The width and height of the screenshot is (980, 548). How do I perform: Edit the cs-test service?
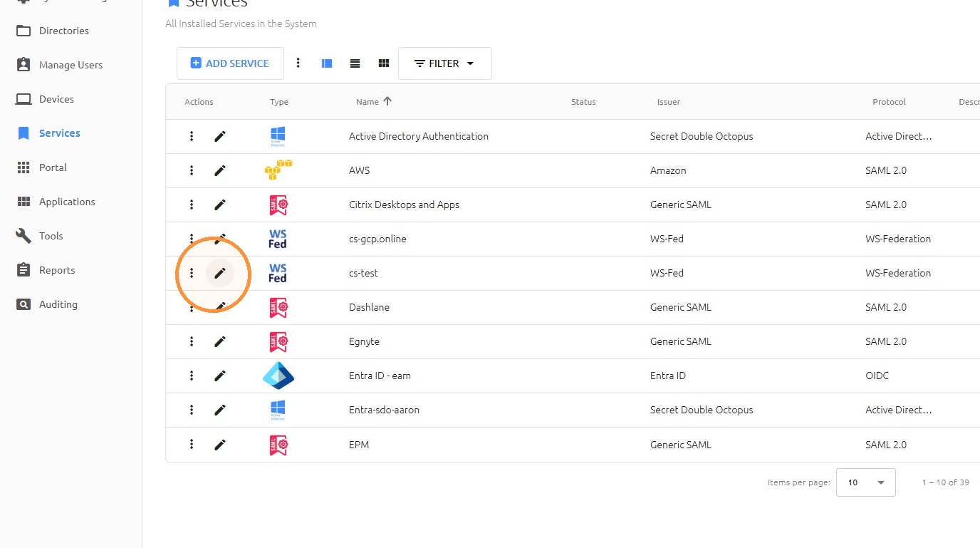pyautogui.click(x=220, y=273)
